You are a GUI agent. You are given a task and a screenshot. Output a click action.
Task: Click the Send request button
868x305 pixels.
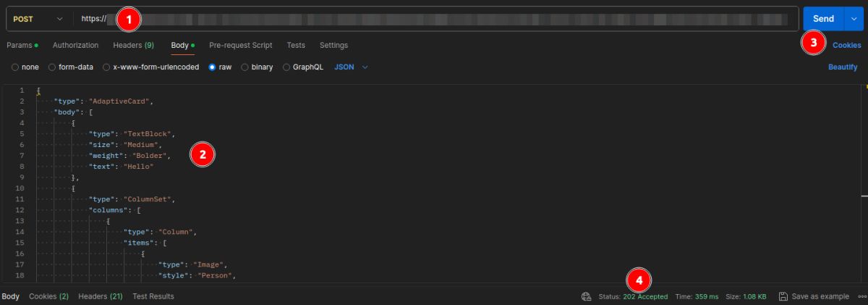823,19
